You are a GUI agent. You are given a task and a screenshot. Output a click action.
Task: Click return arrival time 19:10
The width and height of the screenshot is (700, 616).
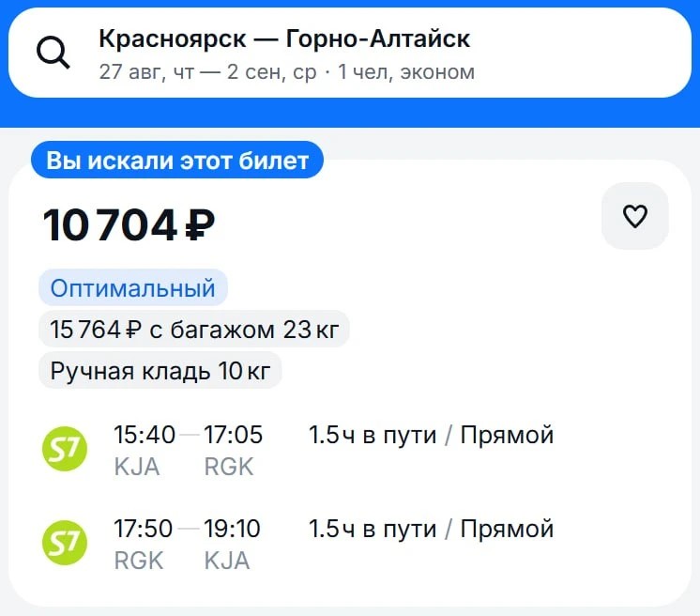[x=232, y=529]
